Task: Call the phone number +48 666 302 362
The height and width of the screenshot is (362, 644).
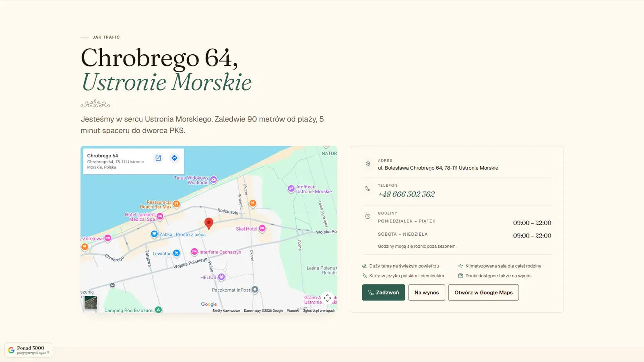Action: tap(406, 194)
